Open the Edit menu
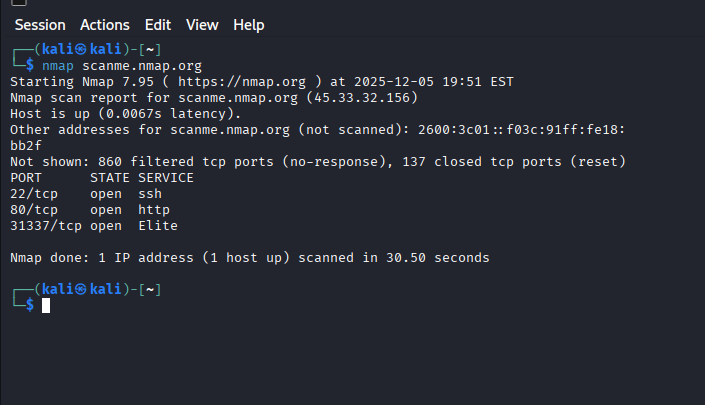The width and height of the screenshot is (705, 405). [157, 24]
